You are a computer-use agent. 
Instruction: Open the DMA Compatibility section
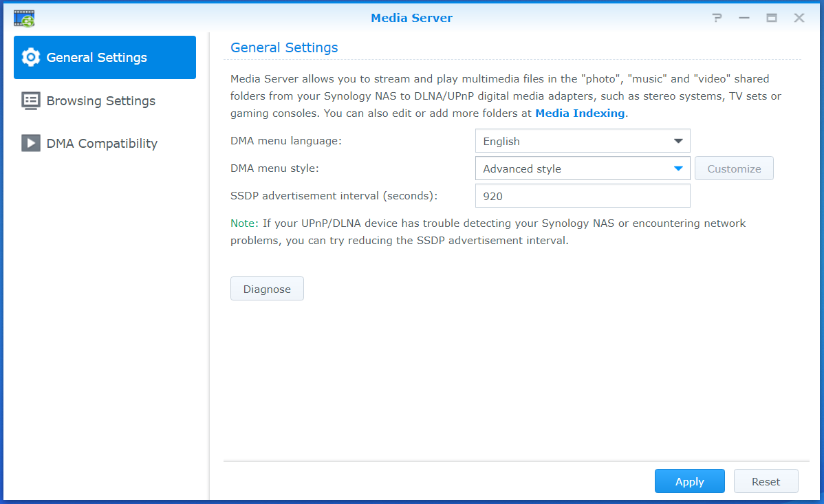tap(102, 143)
